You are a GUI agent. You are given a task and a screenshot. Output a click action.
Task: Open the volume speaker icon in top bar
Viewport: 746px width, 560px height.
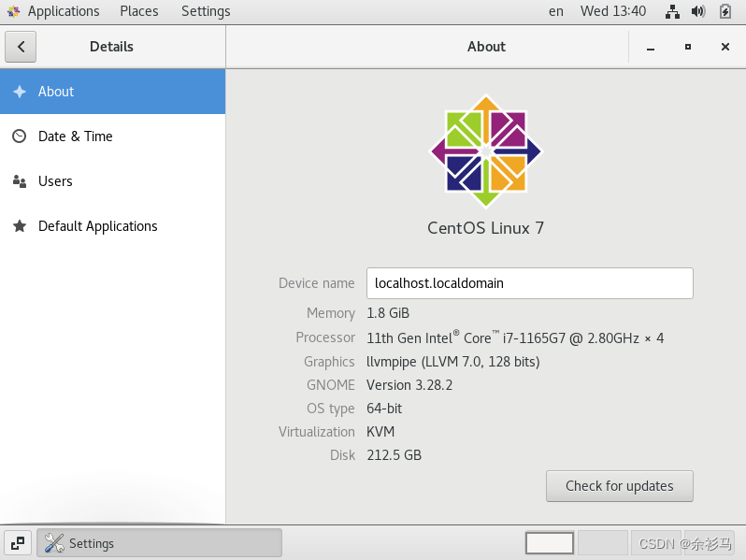[698, 11]
